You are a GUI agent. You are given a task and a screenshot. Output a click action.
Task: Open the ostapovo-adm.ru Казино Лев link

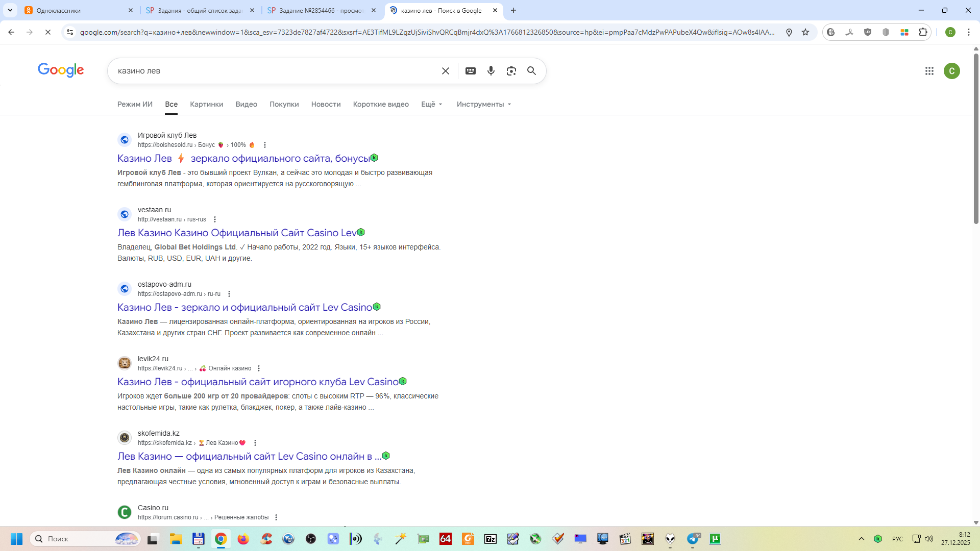[244, 307]
